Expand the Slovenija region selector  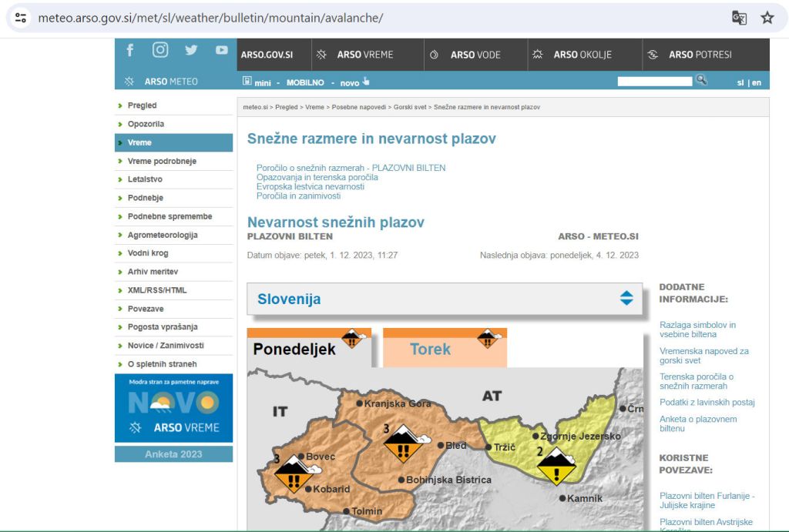coord(626,299)
